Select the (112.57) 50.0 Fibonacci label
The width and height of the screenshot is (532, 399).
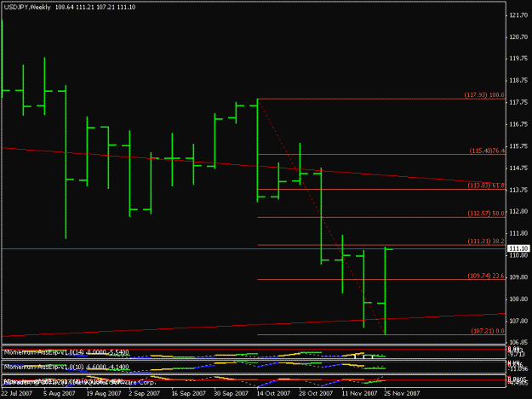pos(486,214)
